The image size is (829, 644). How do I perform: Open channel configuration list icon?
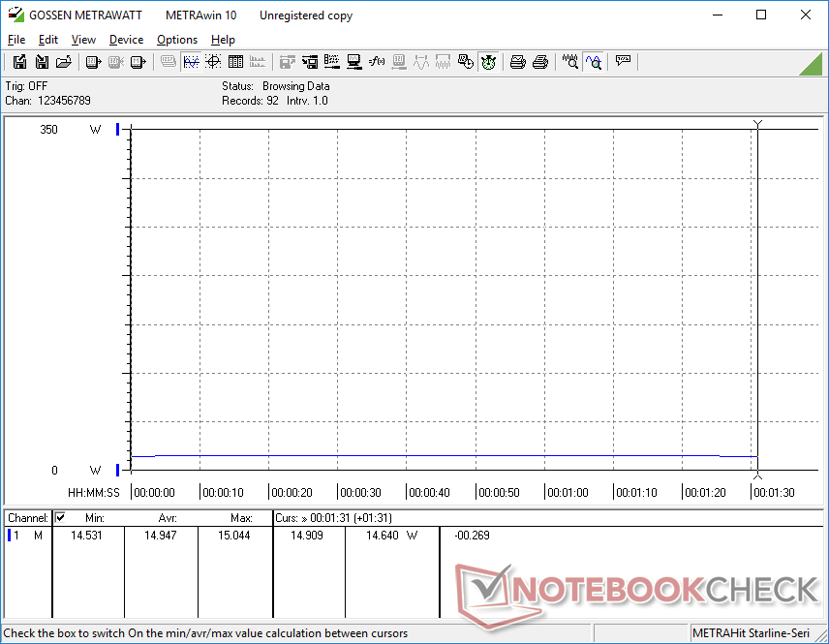(x=331, y=62)
